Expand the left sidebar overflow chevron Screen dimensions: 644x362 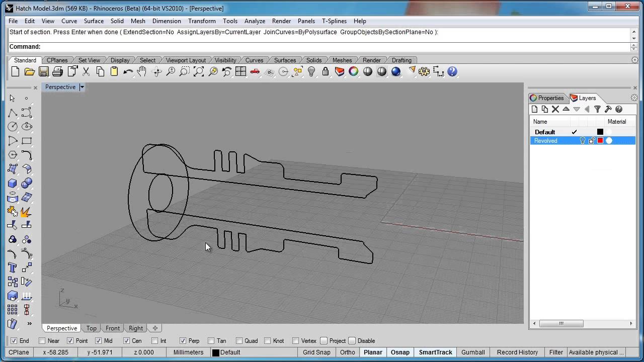(29, 323)
